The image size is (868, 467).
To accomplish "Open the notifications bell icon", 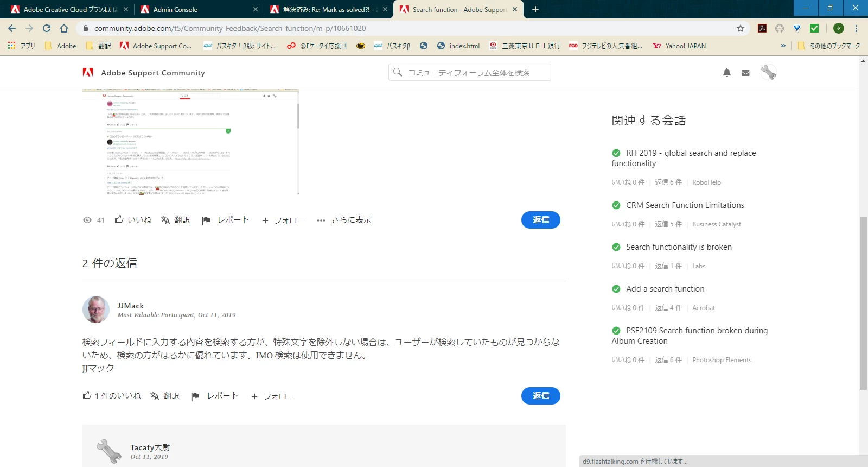I will click(x=727, y=73).
